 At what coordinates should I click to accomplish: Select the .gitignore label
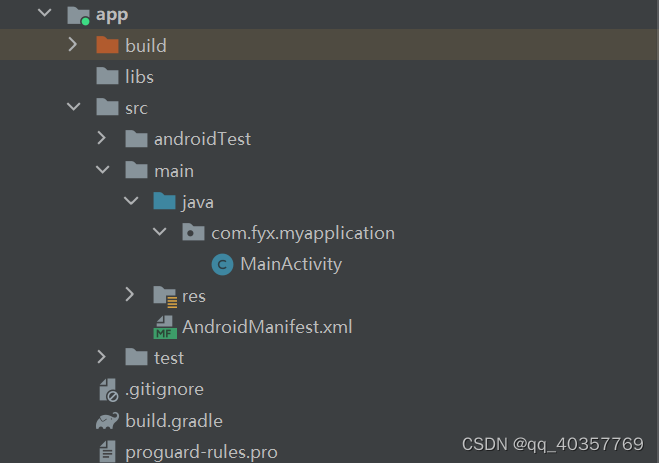pyautogui.click(x=164, y=390)
